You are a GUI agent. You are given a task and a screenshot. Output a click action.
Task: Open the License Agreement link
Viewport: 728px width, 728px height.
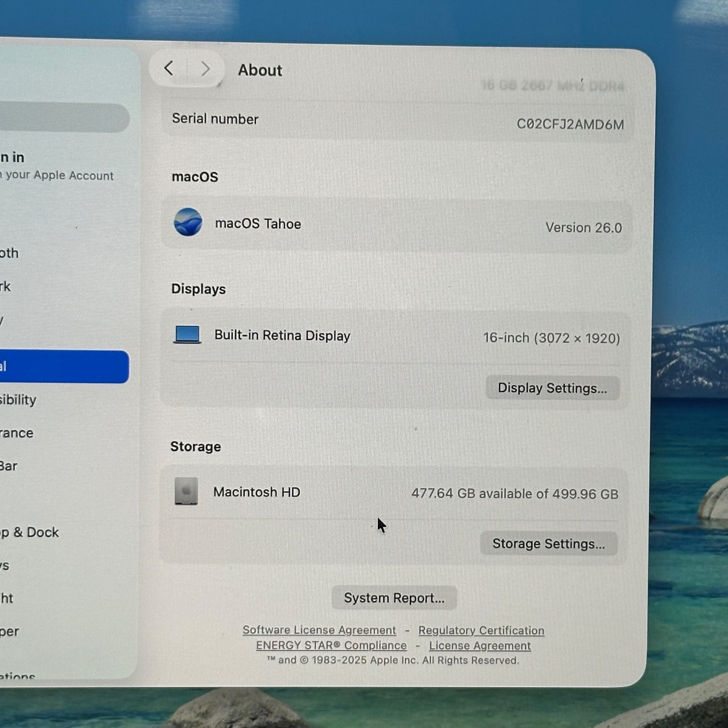(480, 646)
